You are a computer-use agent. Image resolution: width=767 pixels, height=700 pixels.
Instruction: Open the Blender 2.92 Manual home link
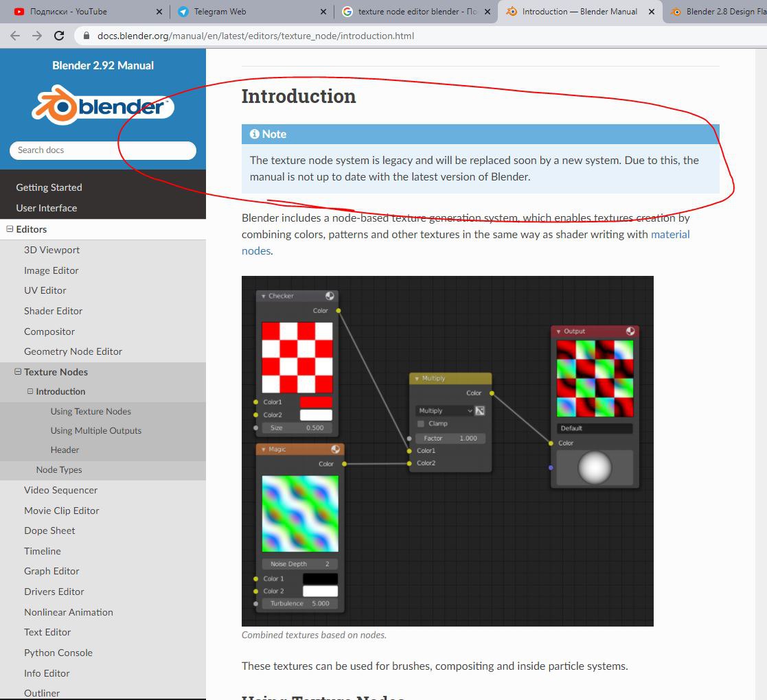click(x=103, y=65)
